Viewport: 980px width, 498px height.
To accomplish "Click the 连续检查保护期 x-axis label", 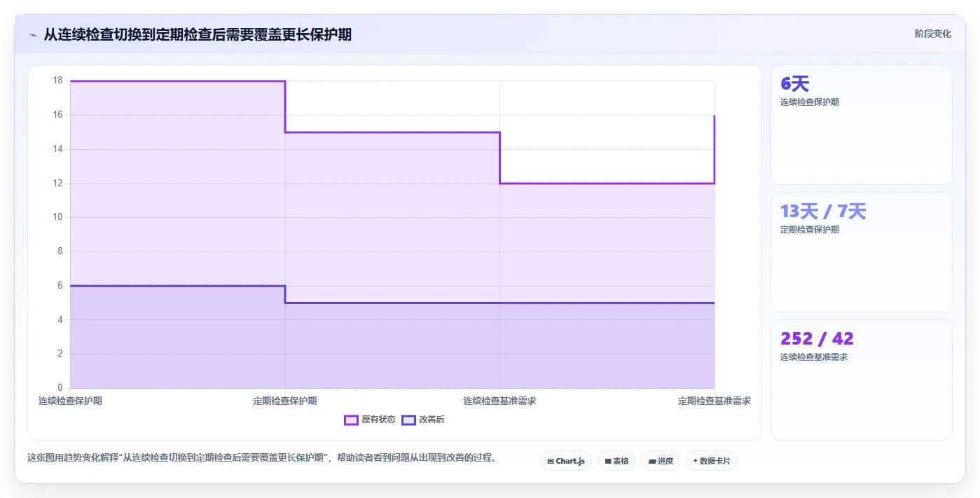I will pyautogui.click(x=70, y=401).
